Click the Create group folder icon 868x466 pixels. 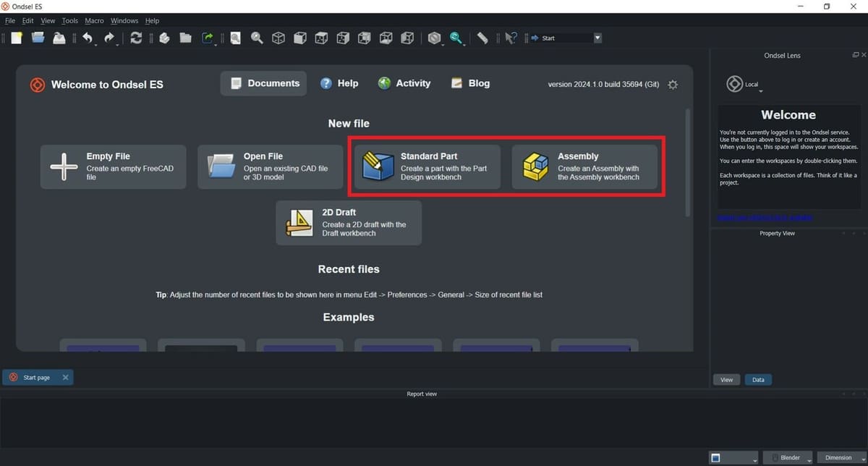click(x=186, y=38)
